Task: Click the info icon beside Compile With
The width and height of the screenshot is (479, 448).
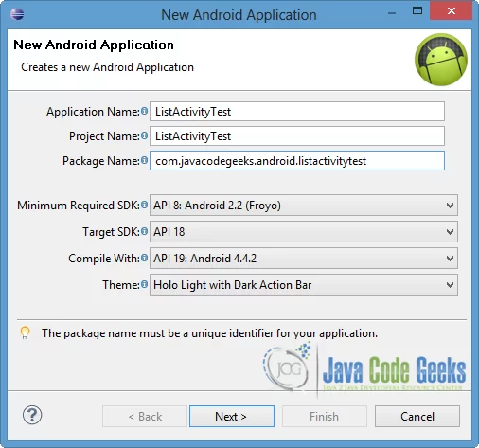Action: point(144,258)
